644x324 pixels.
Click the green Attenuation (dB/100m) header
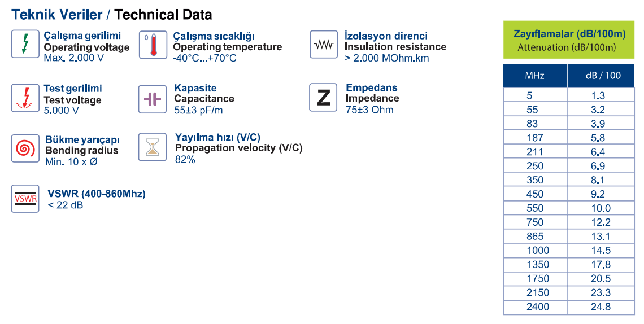[x=569, y=40]
